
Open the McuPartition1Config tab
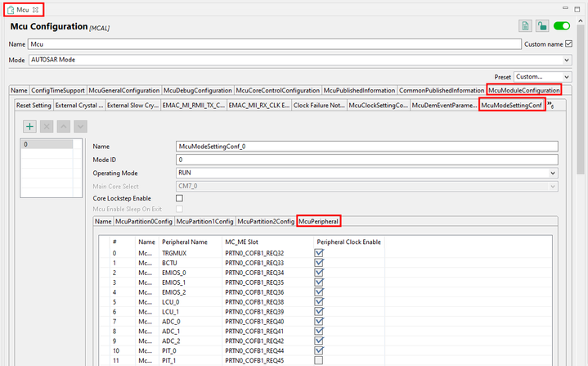point(204,221)
